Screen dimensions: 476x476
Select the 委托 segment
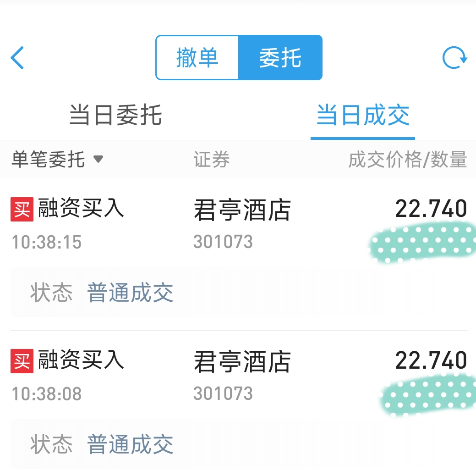(280, 58)
